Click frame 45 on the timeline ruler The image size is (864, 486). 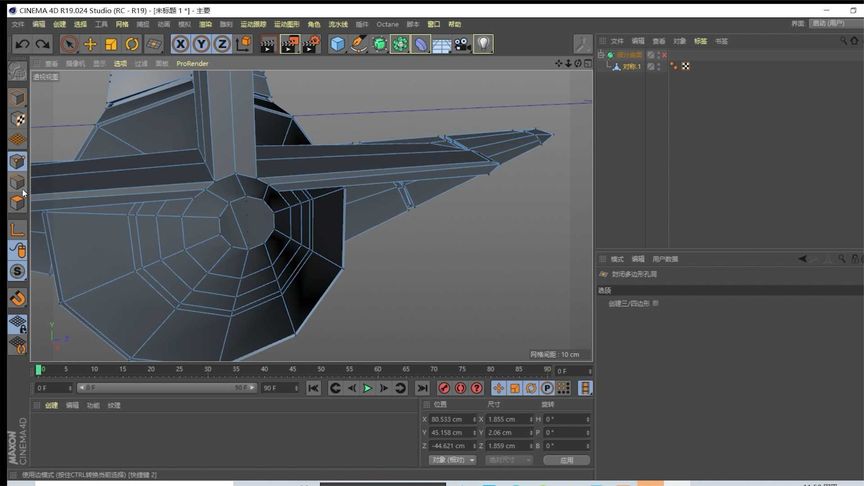293,370
